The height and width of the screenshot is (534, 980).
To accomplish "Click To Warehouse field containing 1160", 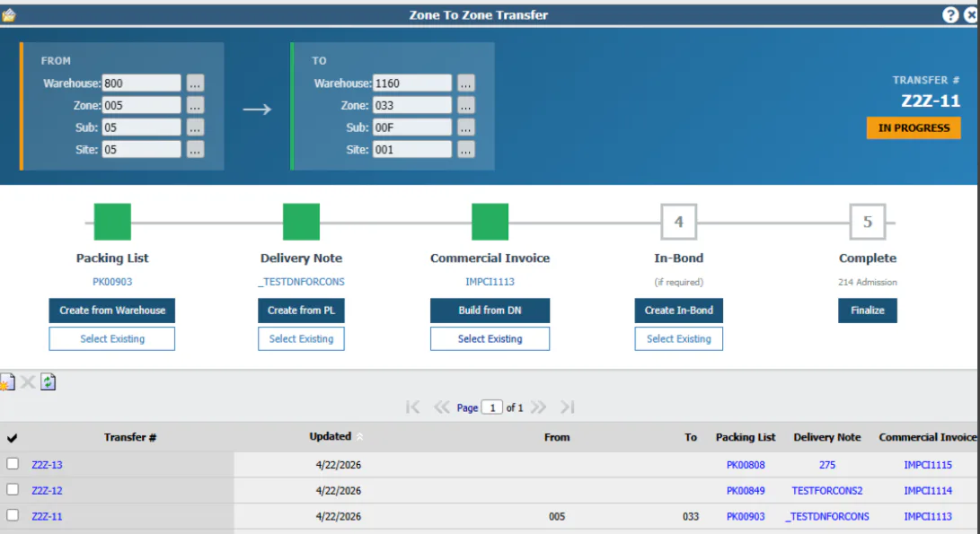I will coord(412,83).
